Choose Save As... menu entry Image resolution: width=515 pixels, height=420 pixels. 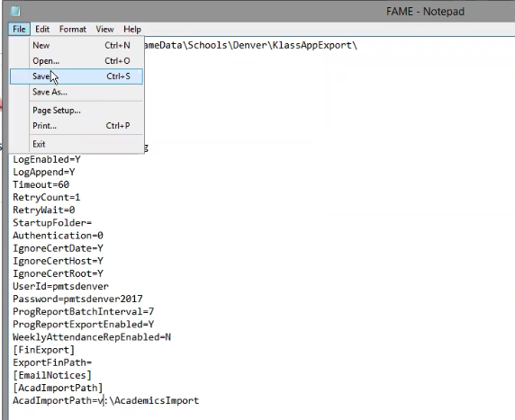pos(77,92)
